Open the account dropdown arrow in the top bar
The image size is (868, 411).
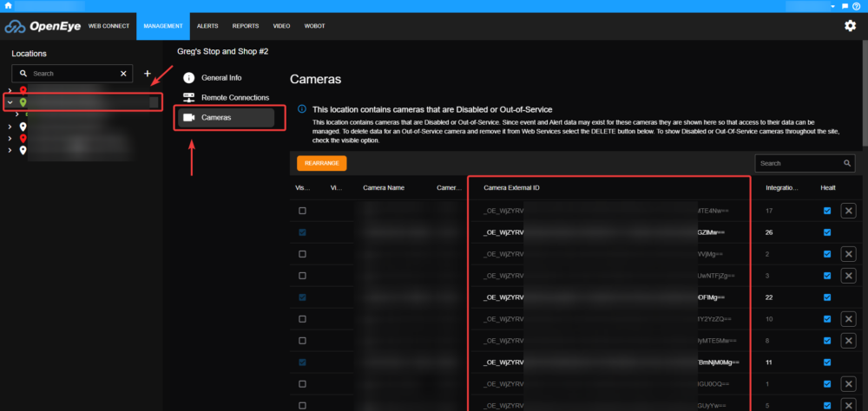point(832,7)
